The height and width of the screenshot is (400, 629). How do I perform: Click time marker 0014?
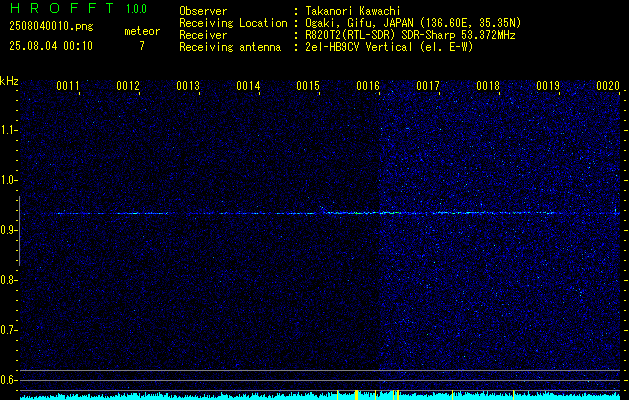248,86
